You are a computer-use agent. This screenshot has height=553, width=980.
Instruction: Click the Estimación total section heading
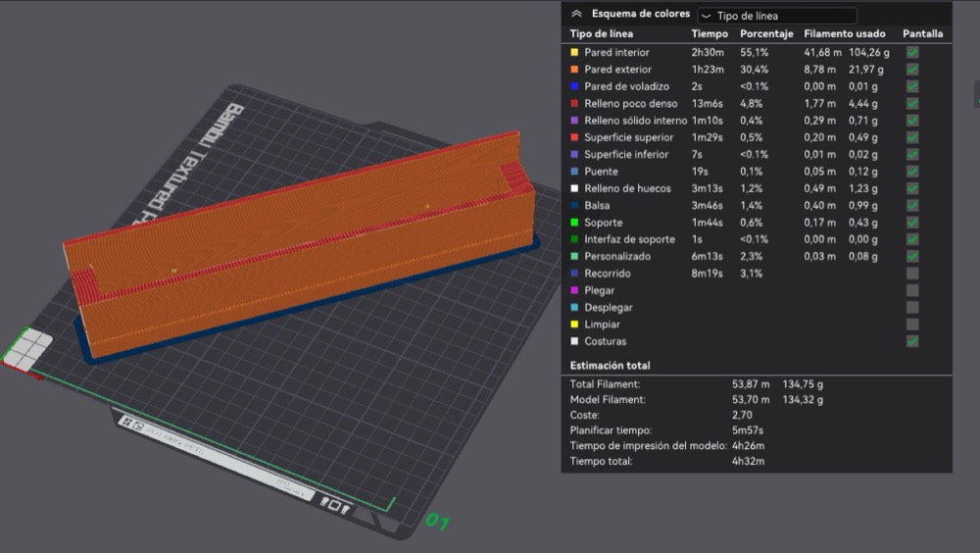pyautogui.click(x=610, y=366)
